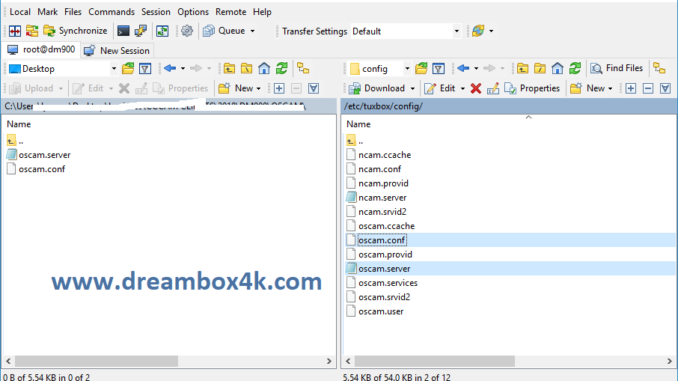Select the root@dm900 session tab
The height and width of the screenshot is (381, 678).
coord(41,50)
